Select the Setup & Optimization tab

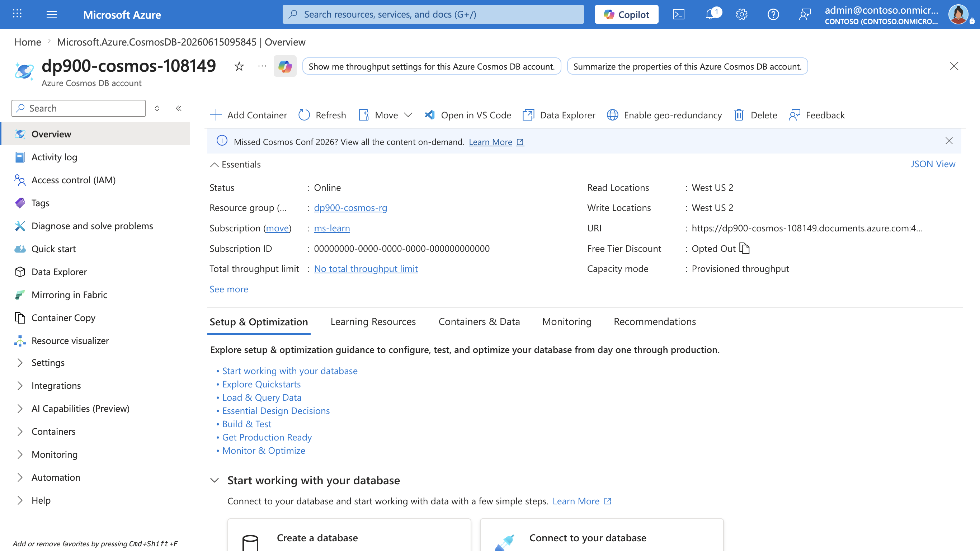259,322
